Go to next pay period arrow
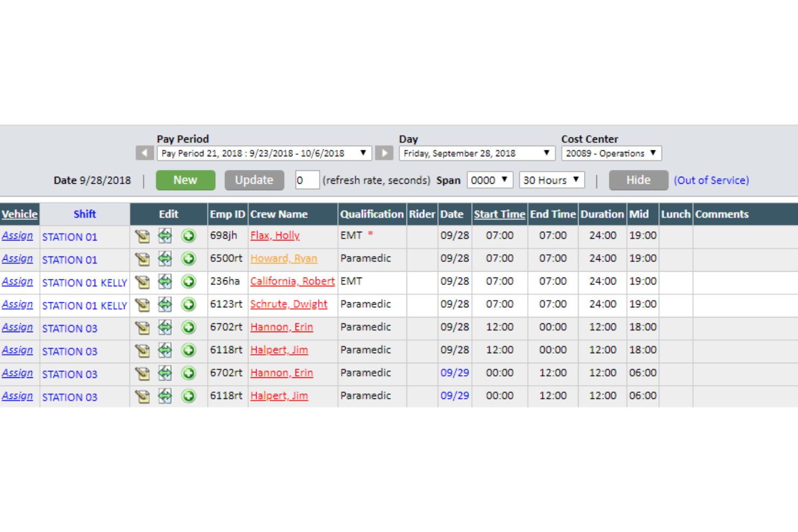 [x=384, y=153]
